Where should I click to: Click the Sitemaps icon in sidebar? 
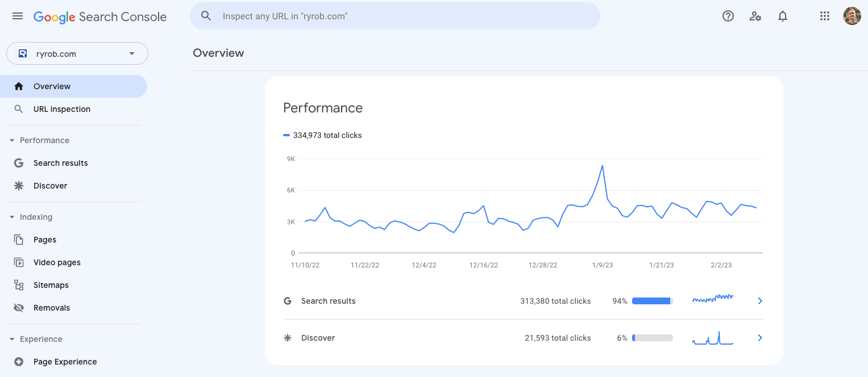click(x=19, y=285)
